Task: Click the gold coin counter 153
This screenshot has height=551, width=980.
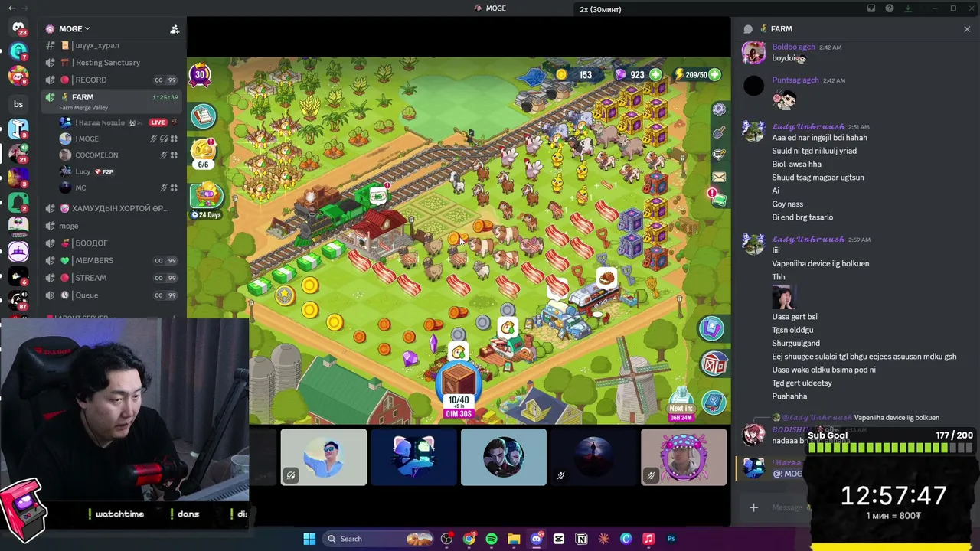Action: pyautogui.click(x=577, y=75)
